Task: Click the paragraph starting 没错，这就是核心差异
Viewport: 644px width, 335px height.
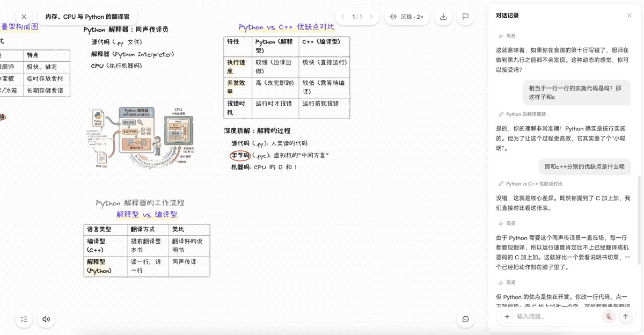Action: [x=563, y=203]
